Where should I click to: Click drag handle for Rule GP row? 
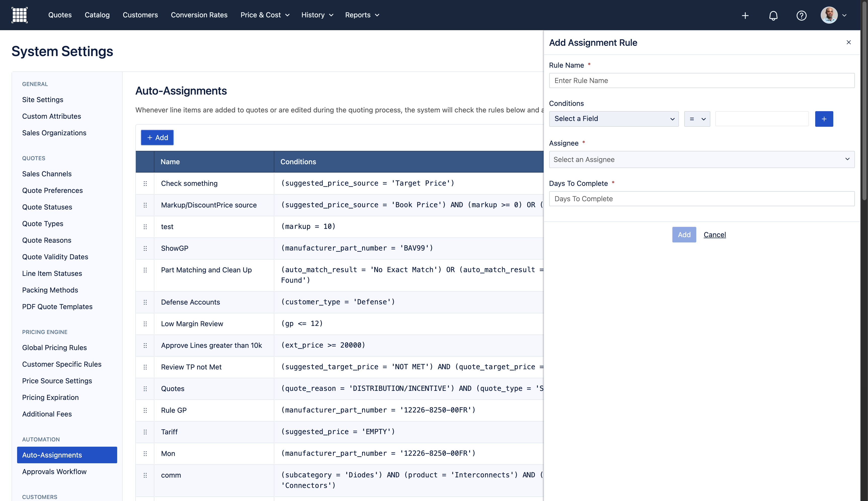click(x=145, y=410)
